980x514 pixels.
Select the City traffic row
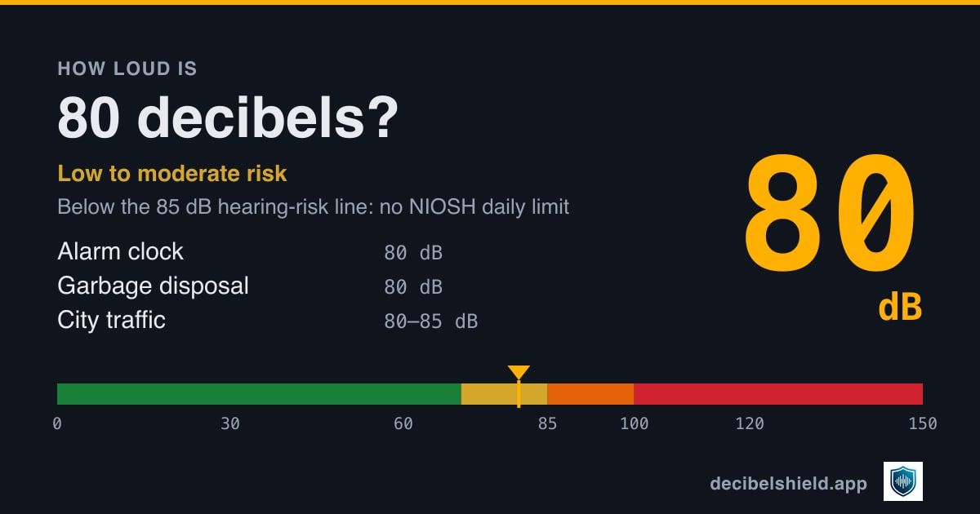(x=268, y=321)
